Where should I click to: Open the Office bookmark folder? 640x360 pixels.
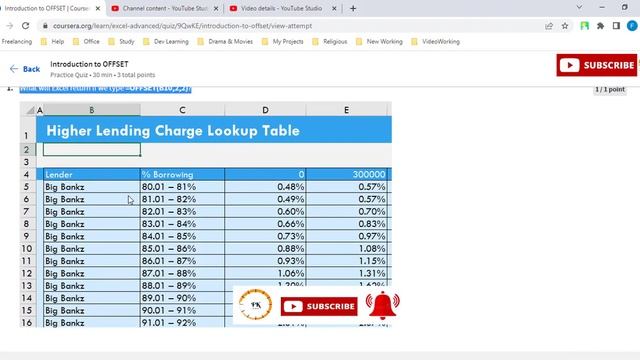pos(86,42)
